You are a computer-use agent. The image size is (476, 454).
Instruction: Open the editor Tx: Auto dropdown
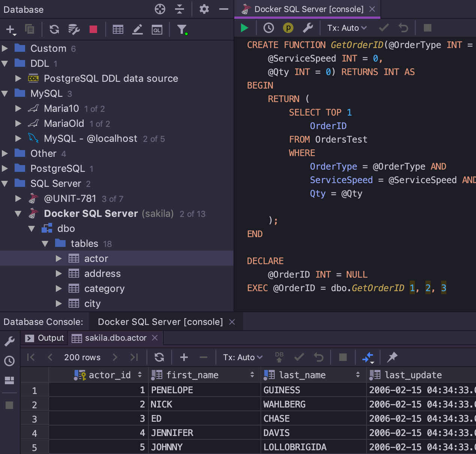coord(347,28)
